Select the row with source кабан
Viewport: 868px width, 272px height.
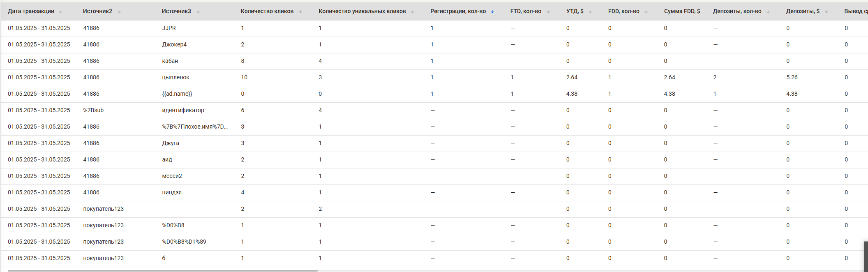(x=434, y=61)
